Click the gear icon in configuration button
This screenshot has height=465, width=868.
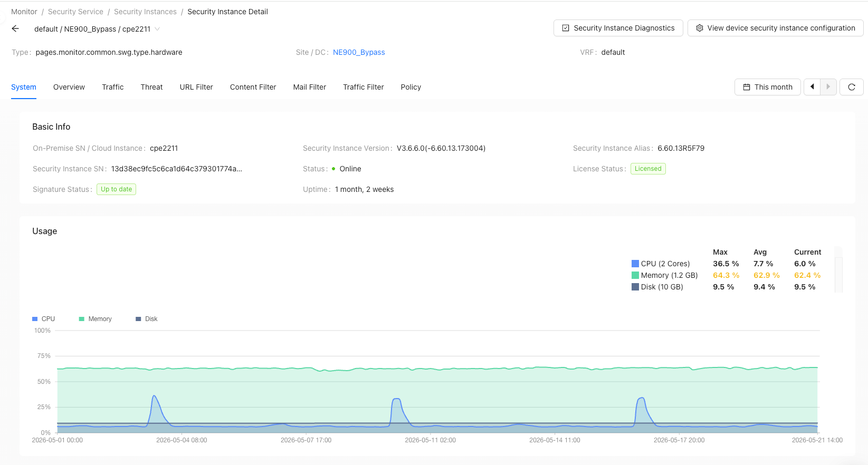[700, 28]
